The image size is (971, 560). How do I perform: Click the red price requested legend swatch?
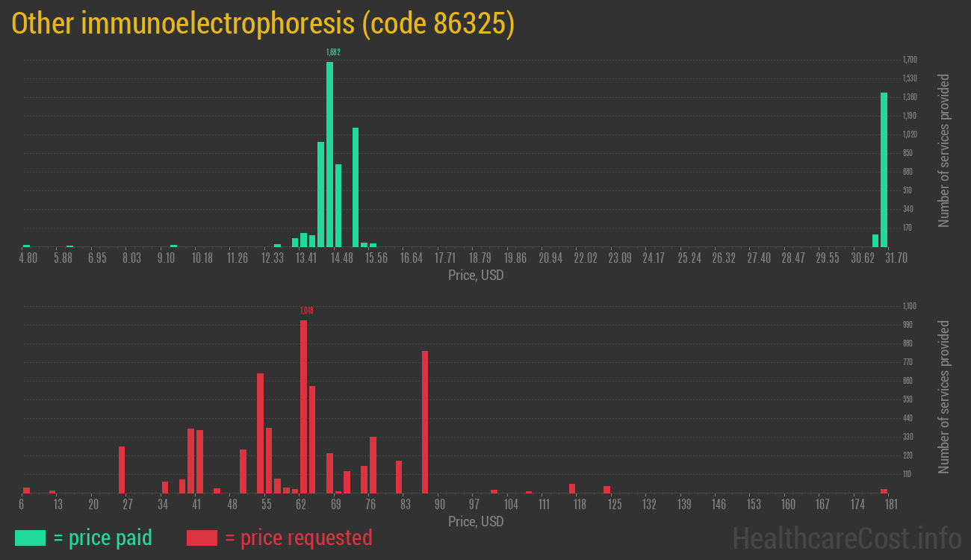click(x=202, y=538)
